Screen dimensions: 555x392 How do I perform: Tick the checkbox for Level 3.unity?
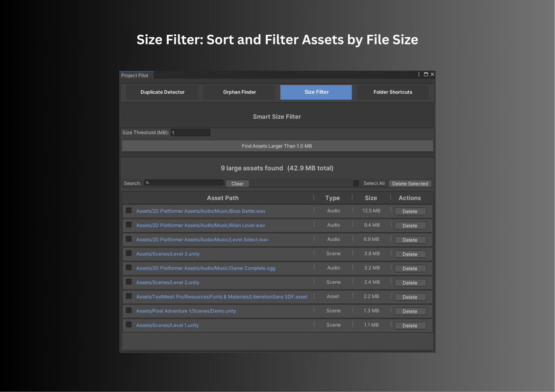click(128, 253)
